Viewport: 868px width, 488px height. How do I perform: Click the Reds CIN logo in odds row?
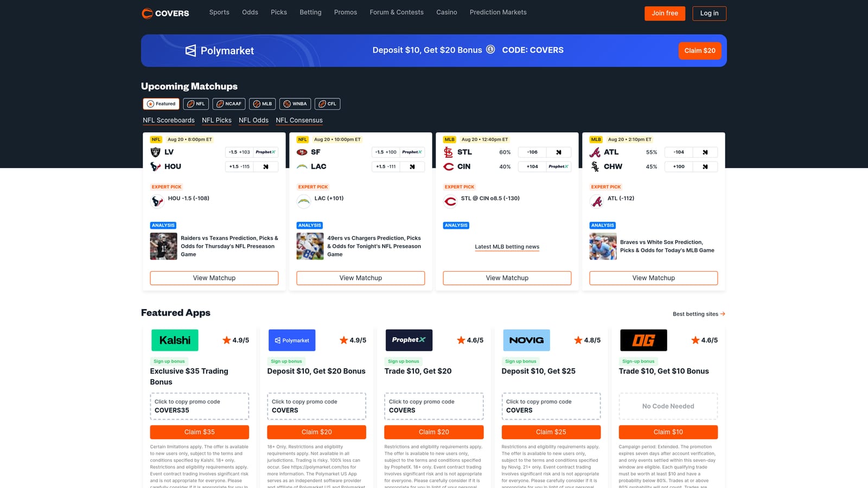[x=449, y=166]
